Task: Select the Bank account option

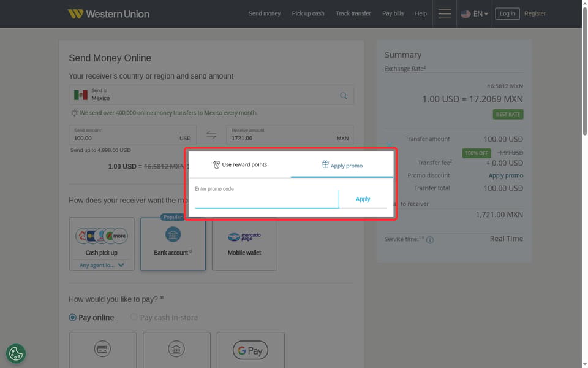Action: tap(173, 243)
